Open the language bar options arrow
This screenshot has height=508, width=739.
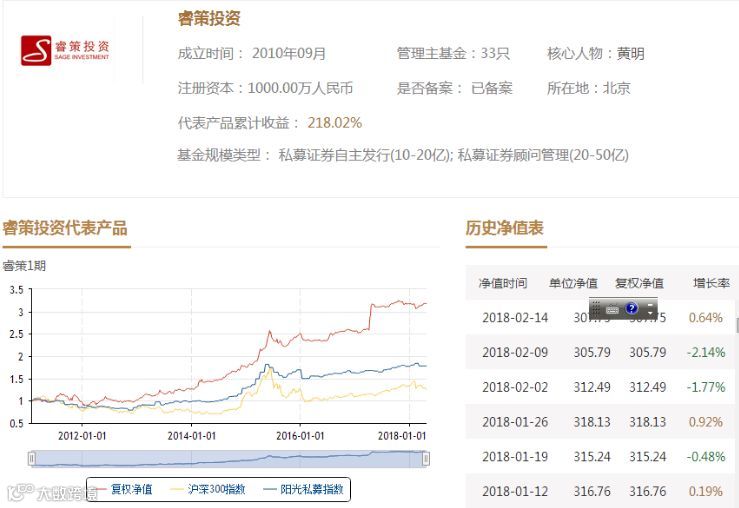tap(650, 313)
